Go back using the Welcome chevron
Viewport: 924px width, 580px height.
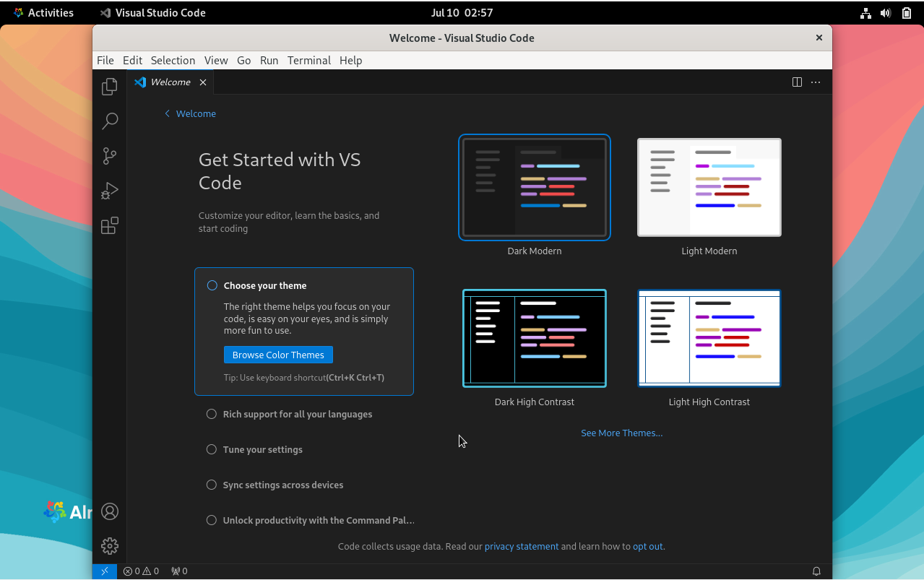tap(167, 113)
